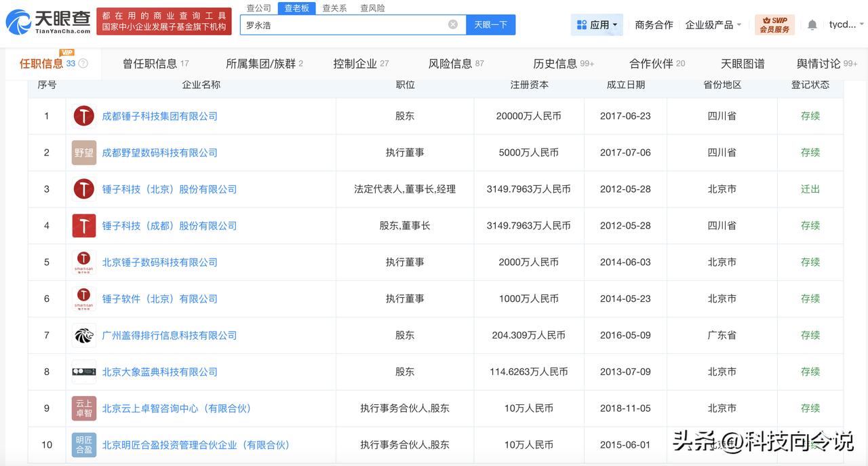The height and width of the screenshot is (466, 868).
Task: Click the 登记状态 column header
Action: 810,85
